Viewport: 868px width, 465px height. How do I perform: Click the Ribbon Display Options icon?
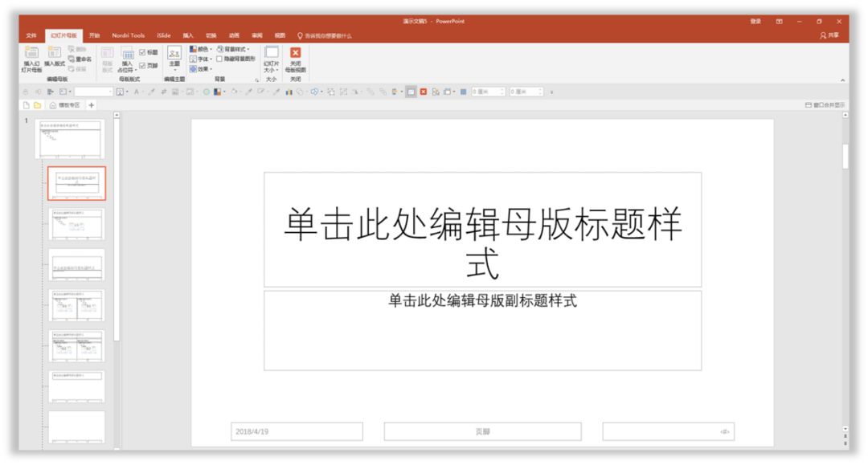pos(780,21)
